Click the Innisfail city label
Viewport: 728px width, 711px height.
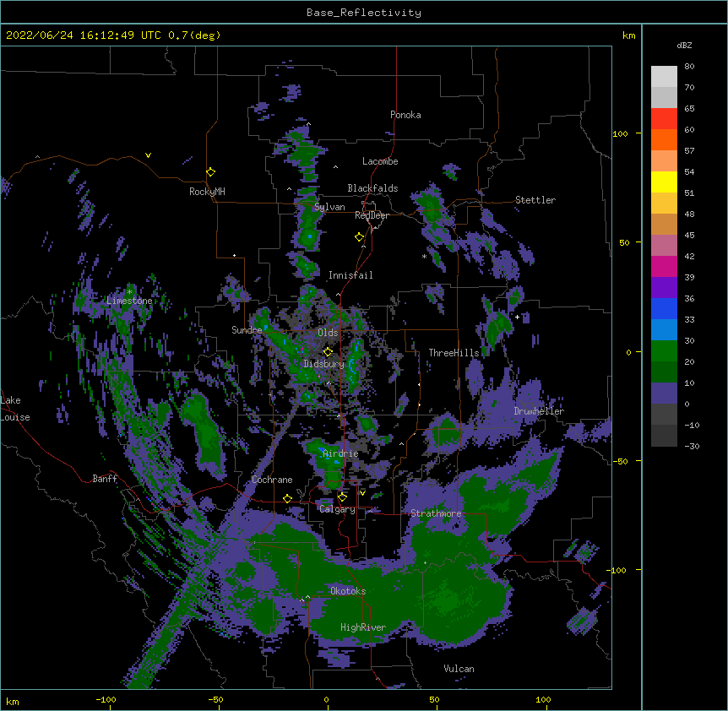(x=350, y=275)
